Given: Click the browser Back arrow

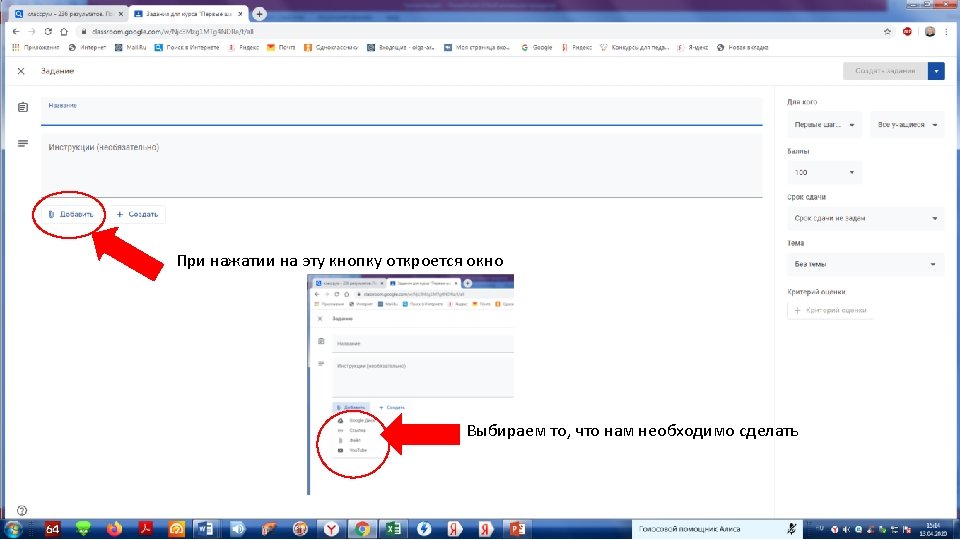Looking at the screenshot, I should click(16, 31).
